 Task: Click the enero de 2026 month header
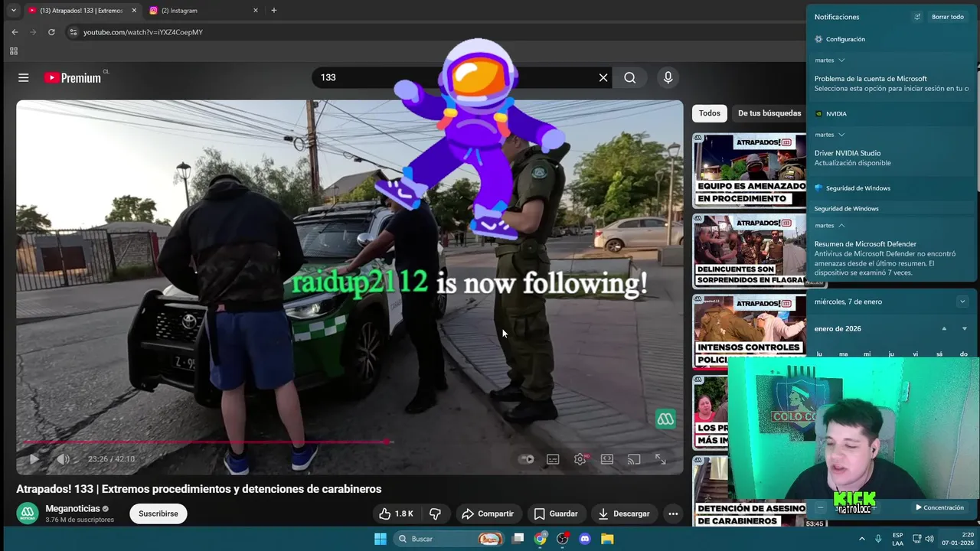(838, 329)
